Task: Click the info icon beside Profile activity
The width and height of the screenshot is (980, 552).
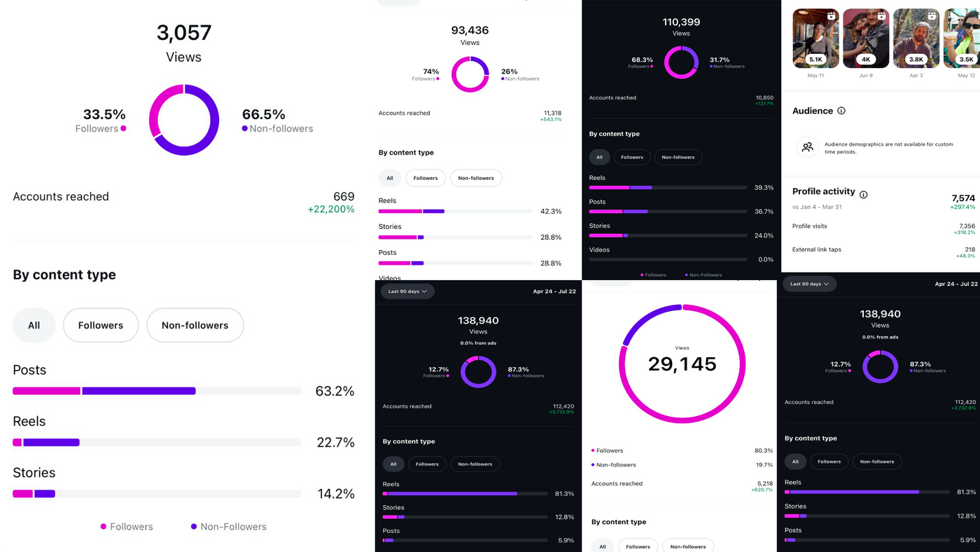Action: tap(863, 195)
